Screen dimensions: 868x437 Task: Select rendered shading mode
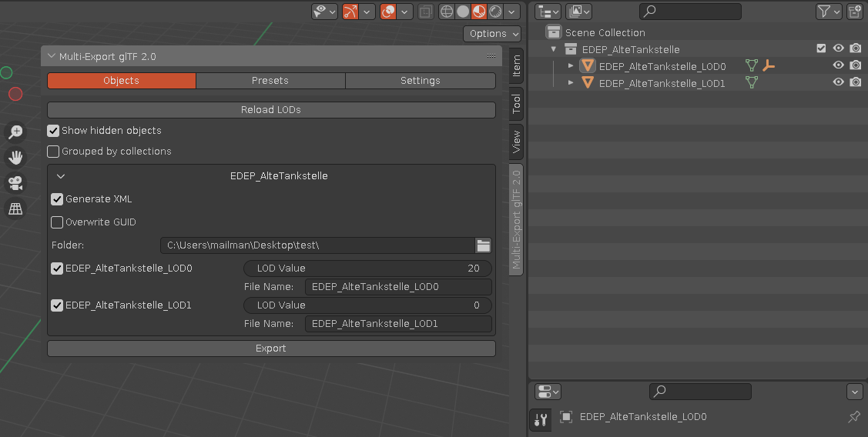(495, 11)
